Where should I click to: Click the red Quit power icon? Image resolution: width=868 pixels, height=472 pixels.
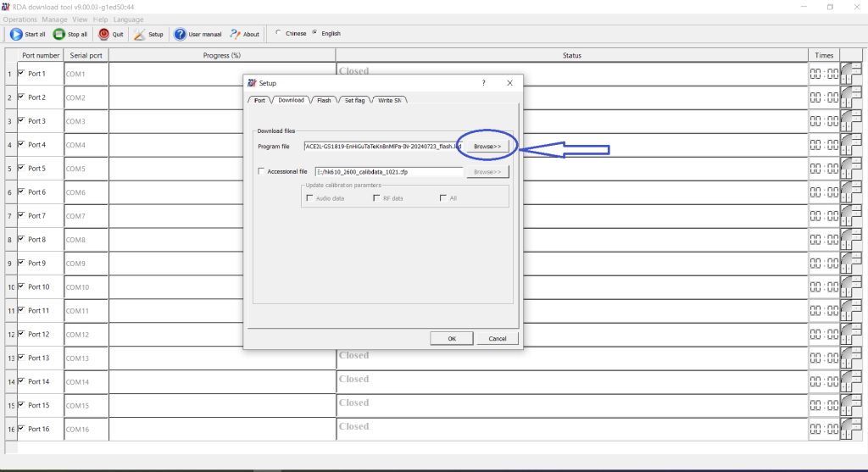click(x=104, y=35)
